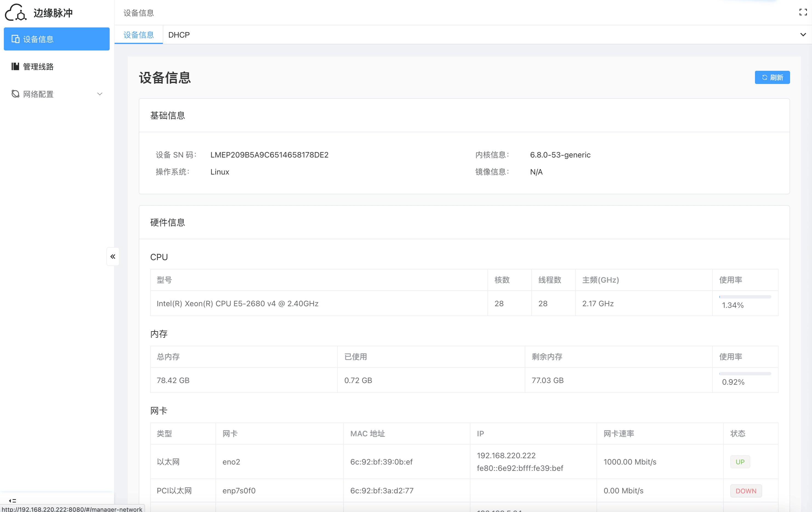Click the 192.168.220.222 IP address cell
Image resolution: width=812 pixels, height=512 pixels.
[506, 455]
